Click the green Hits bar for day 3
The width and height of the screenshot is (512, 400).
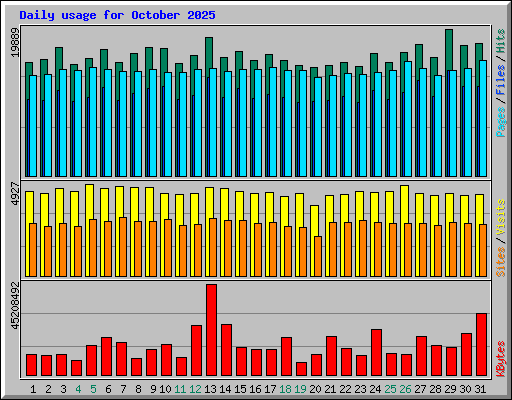pos(59,59)
